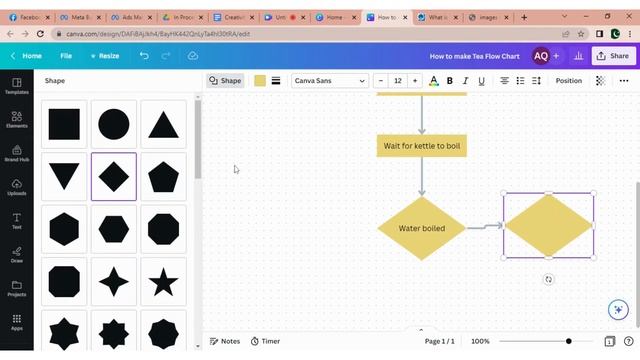Open a new browser tab
This screenshot has width=640, height=360.
point(524,17)
